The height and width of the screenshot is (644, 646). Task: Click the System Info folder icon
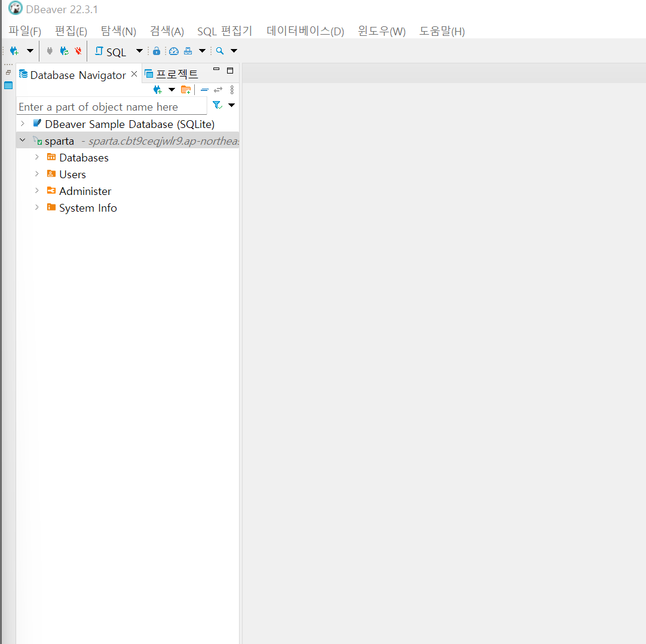(x=51, y=207)
